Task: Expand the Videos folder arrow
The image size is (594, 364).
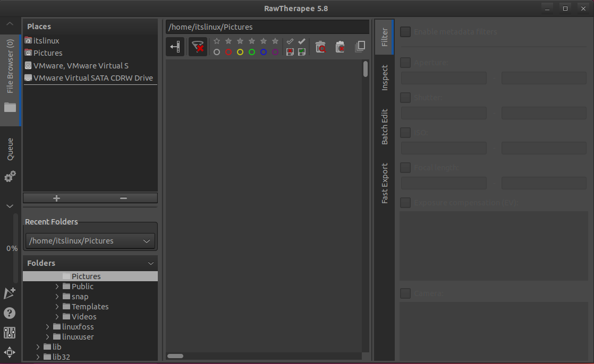Action: [57, 317]
